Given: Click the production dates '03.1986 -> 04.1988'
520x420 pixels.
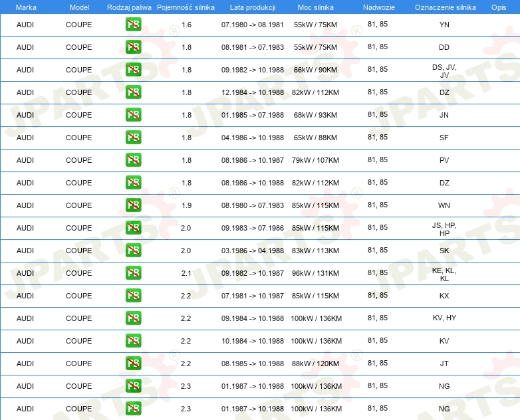Looking at the screenshot, I should [253, 251].
